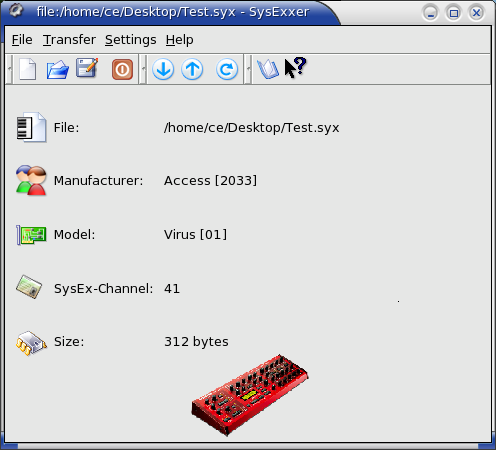This screenshot has height=450, width=496.
Task: Activate the What's This help pointer
Action: (295, 68)
